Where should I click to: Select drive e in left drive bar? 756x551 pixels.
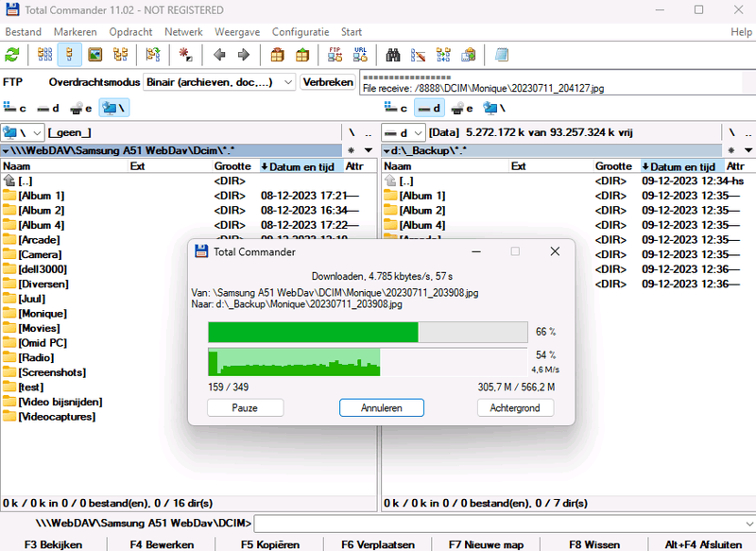(80, 108)
